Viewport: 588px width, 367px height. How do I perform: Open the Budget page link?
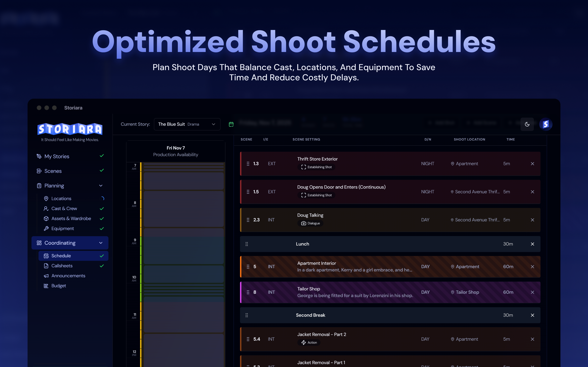click(x=59, y=286)
